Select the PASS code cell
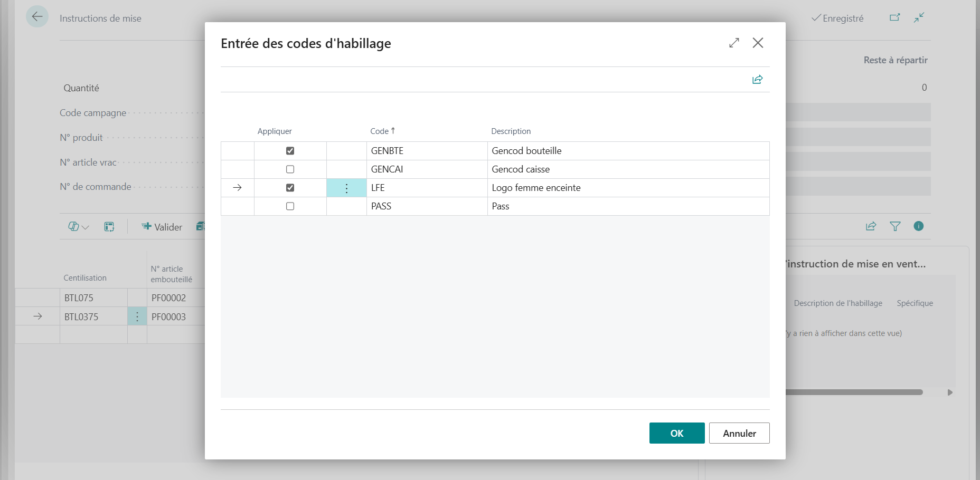This screenshot has height=480, width=980. click(x=427, y=206)
